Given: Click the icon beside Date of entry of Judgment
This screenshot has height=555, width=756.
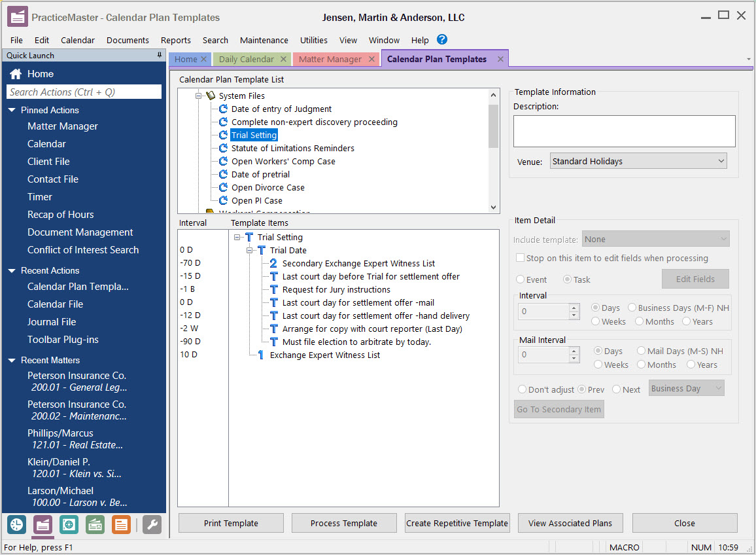Looking at the screenshot, I should [223, 109].
